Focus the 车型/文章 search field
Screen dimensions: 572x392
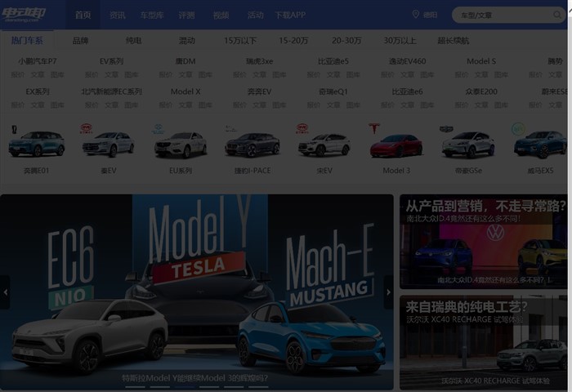tap(508, 15)
